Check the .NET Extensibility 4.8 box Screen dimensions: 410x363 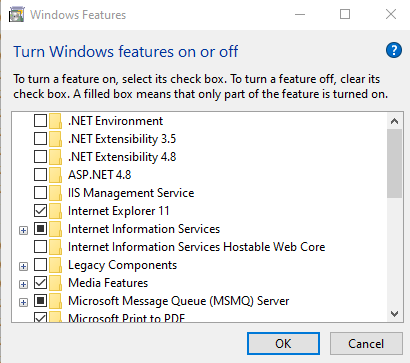pos(40,156)
